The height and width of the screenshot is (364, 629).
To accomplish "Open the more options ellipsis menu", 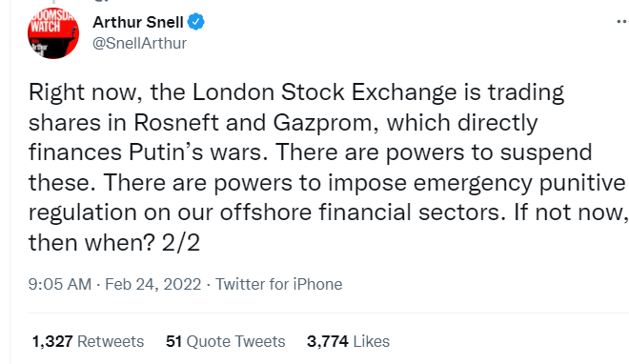I will (x=623, y=22).
